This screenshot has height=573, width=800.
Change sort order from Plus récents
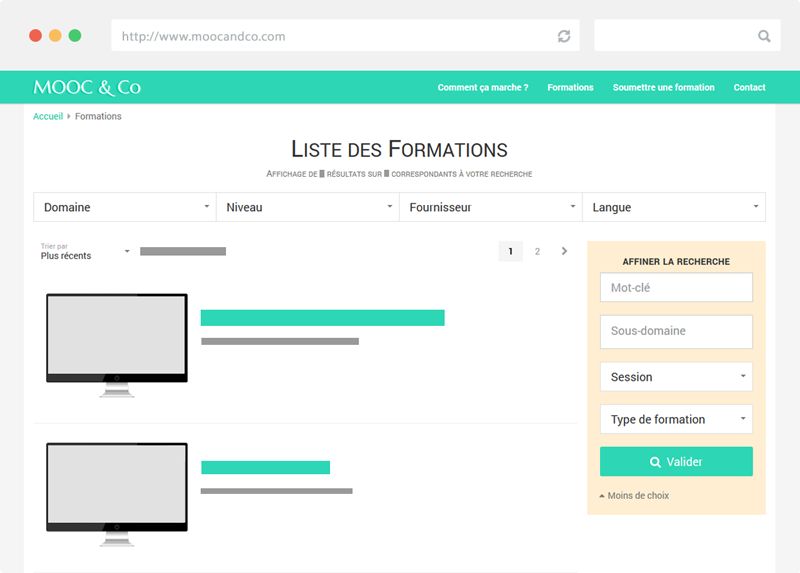85,252
